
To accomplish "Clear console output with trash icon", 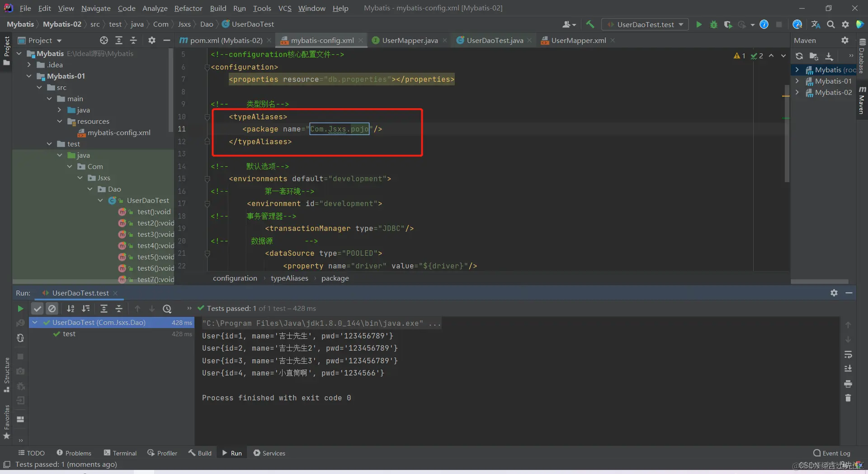I will [x=848, y=398].
